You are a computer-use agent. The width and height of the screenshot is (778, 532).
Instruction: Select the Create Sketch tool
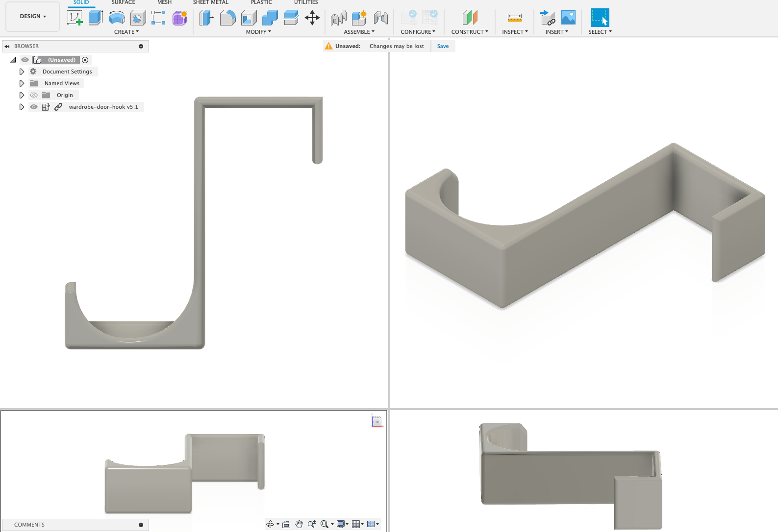(x=75, y=18)
